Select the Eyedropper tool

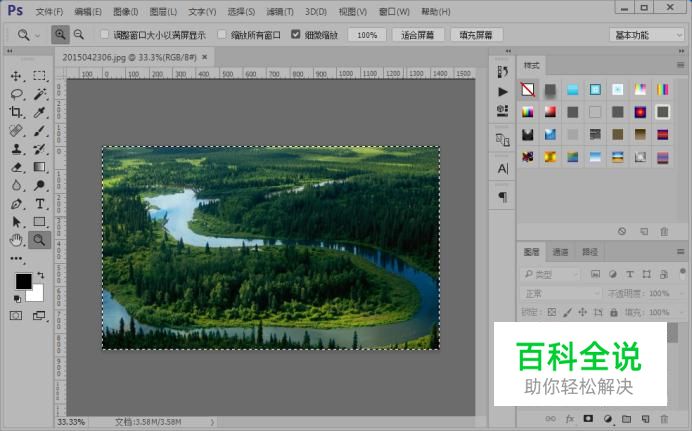(39, 112)
